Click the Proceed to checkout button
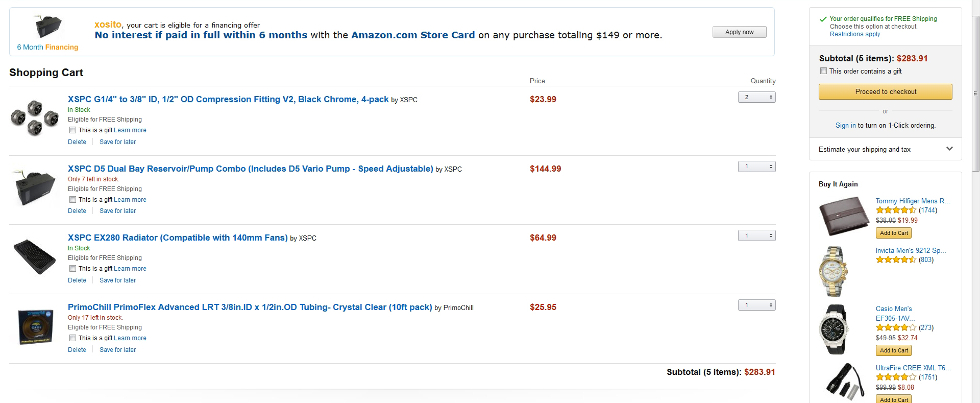The width and height of the screenshot is (980, 403). [885, 92]
